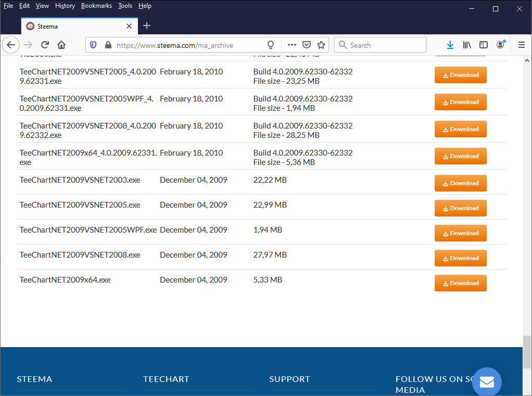Click file name TeeChartNET2009x64.exe
The width and height of the screenshot is (532, 396).
65,280
